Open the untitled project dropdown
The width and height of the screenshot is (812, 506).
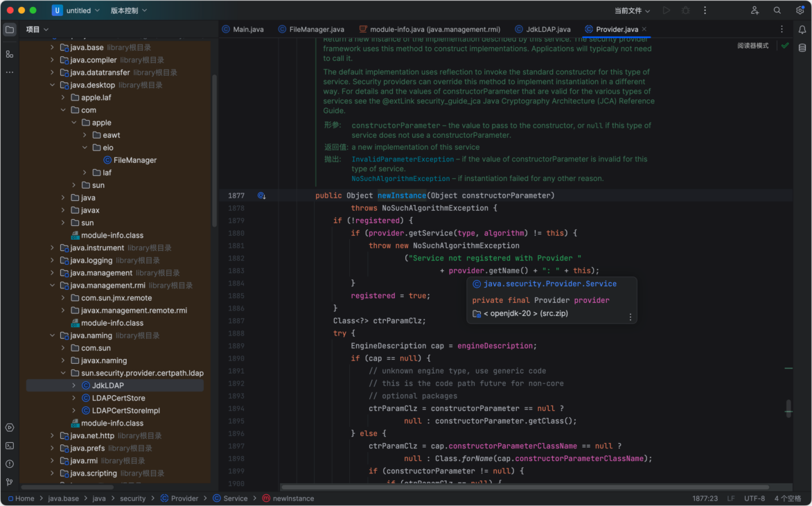pos(76,10)
